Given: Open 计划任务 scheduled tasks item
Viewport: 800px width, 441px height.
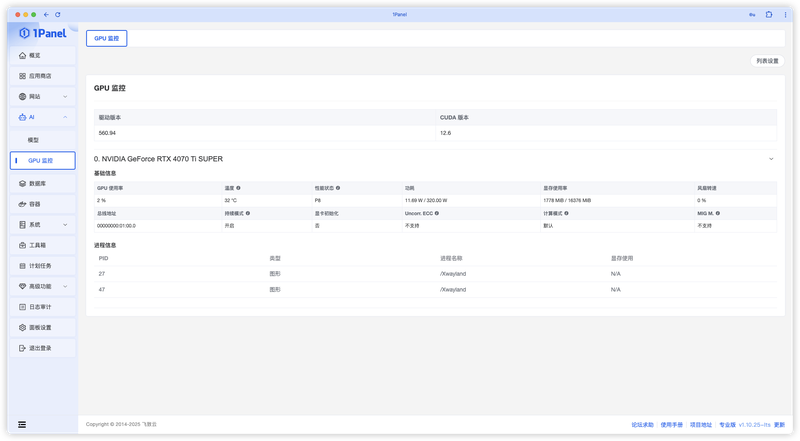Looking at the screenshot, I should click(x=43, y=266).
